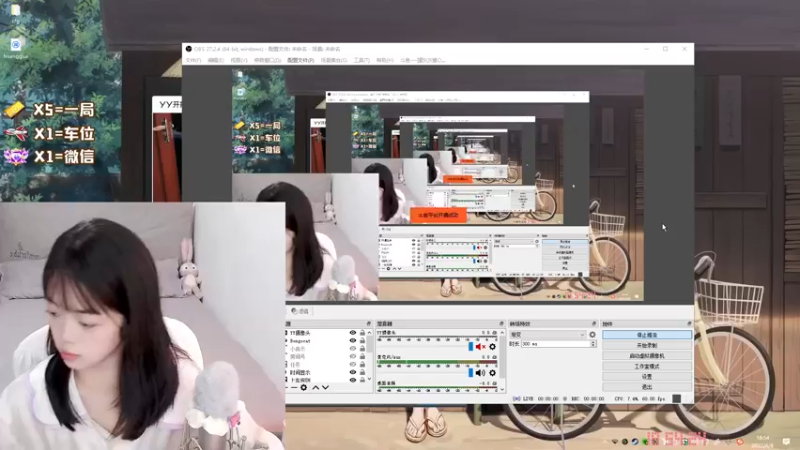Toggle visibility of the Bongocat source
The height and width of the screenshot is (450, 800).
353,340
